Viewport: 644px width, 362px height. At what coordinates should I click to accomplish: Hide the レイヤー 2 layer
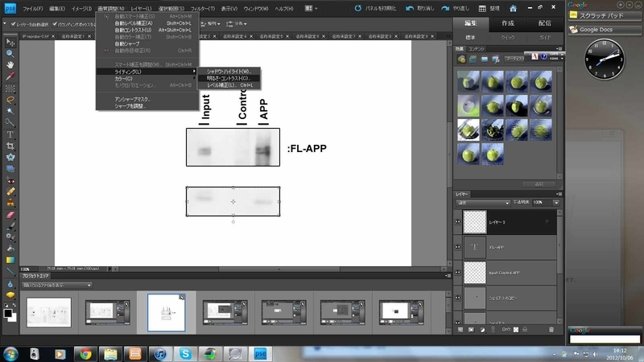pyautogui.click(x=457, y=222)
